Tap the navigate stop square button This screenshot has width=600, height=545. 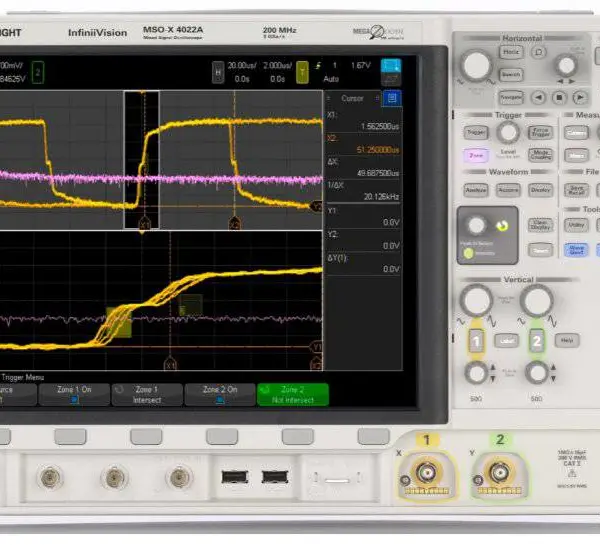click(x=559, y=98)
